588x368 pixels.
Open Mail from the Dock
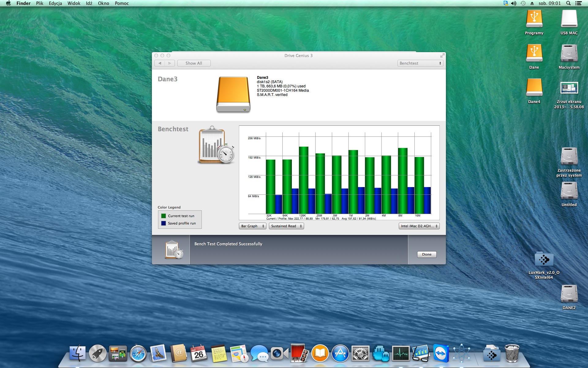click(158, 353)
